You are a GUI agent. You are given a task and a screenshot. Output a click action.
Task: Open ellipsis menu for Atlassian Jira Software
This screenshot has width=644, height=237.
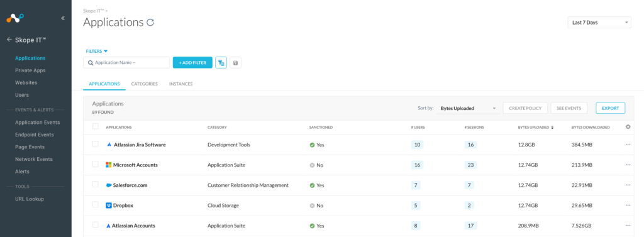pos(628,145)
